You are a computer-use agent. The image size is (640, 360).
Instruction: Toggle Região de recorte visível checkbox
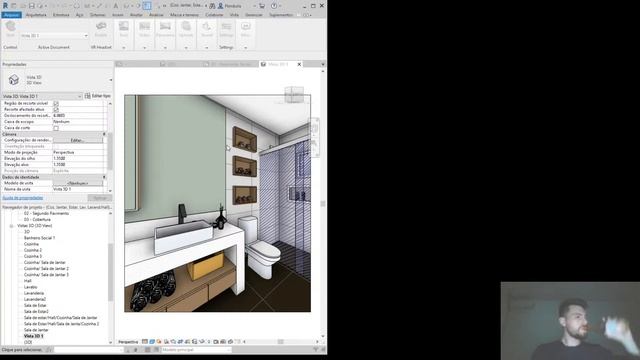click(56, 104)
